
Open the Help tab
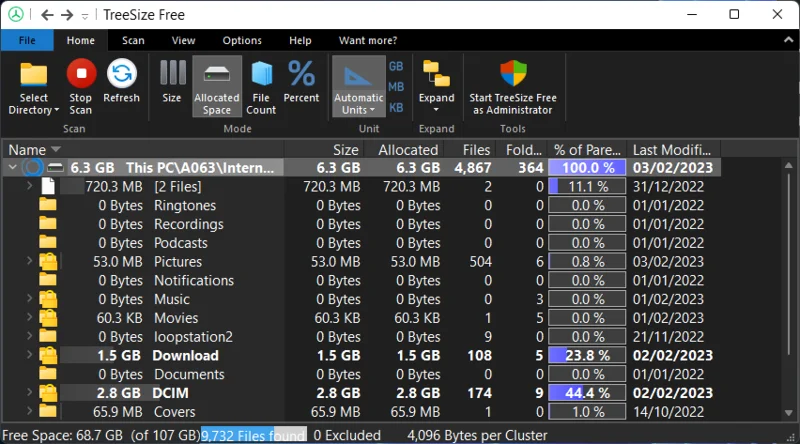300,40
